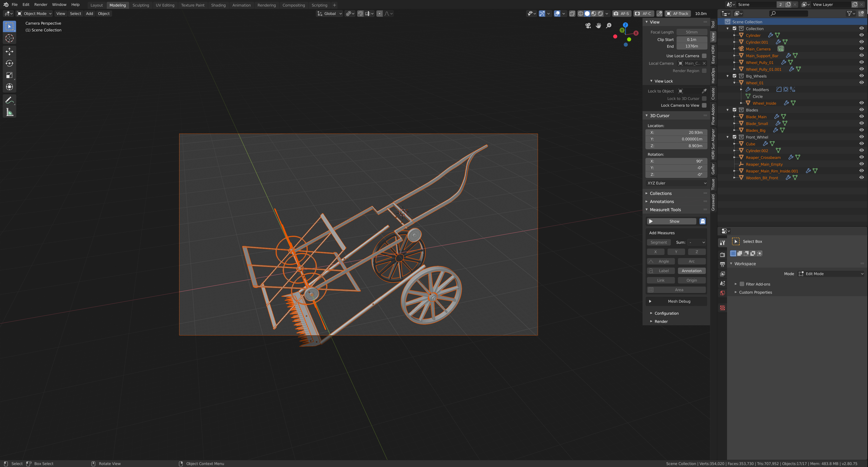This screenshot has width=868, height=467.
Task: Switch to the Shading workspace tab
Action: click(218, 5)
